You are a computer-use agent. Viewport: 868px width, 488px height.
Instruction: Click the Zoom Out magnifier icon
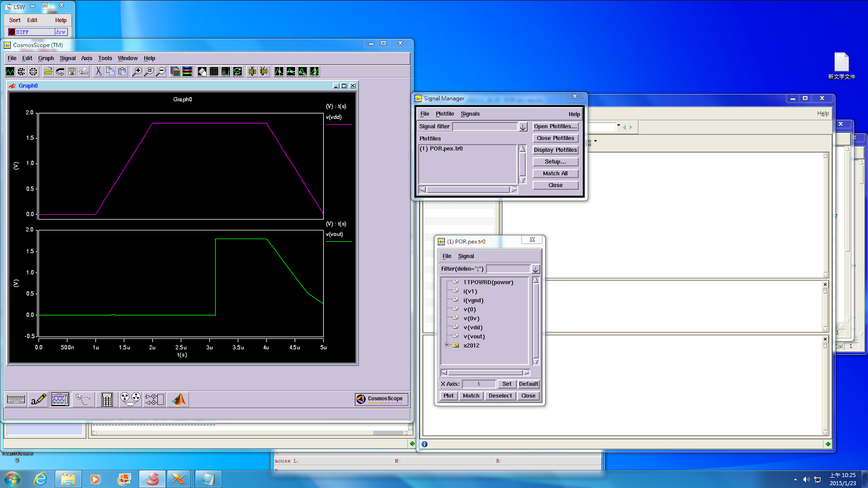point(161,72)
